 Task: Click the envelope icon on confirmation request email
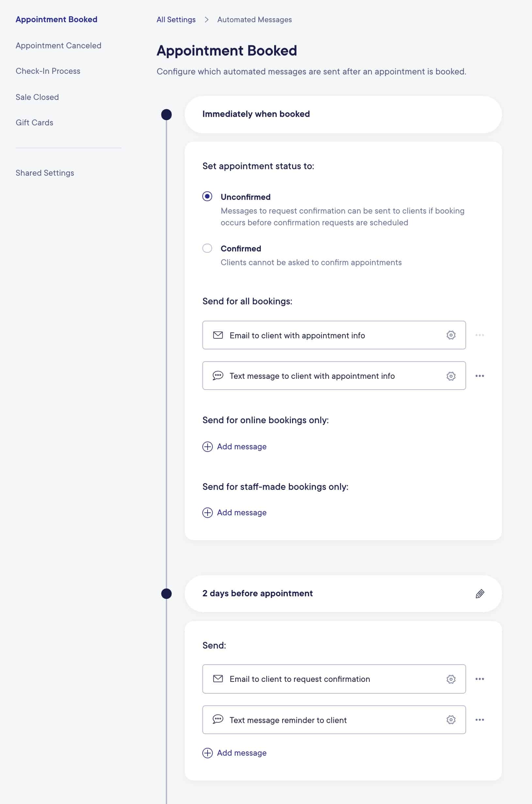217,679
